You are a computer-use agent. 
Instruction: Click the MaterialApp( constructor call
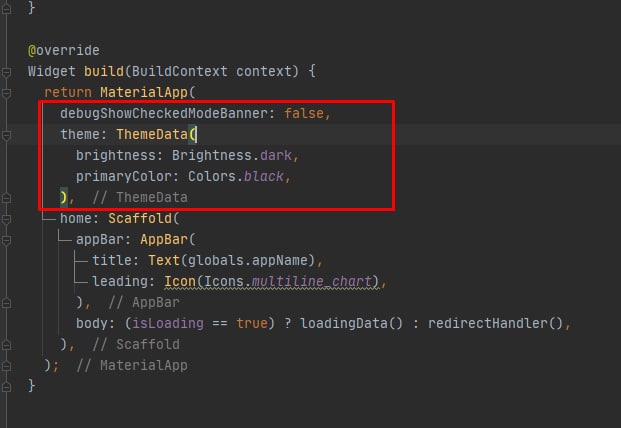[148, 93]
